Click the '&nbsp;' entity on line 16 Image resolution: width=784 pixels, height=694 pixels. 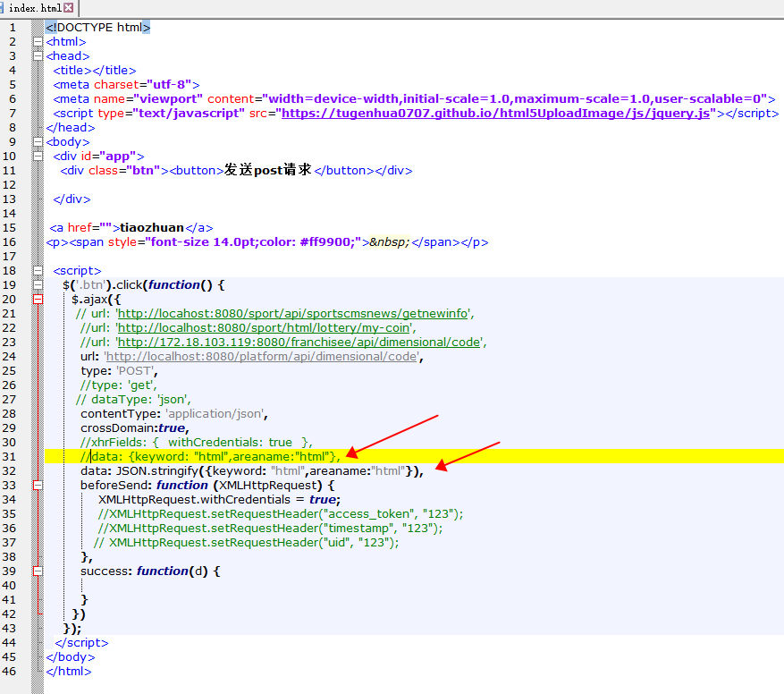pyautogui.click(x=390, y=242)
